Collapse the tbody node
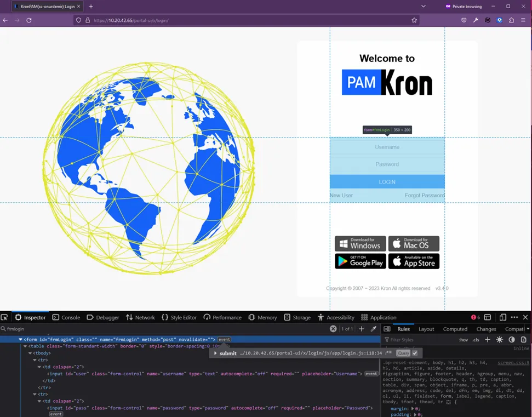 point(30,353)
